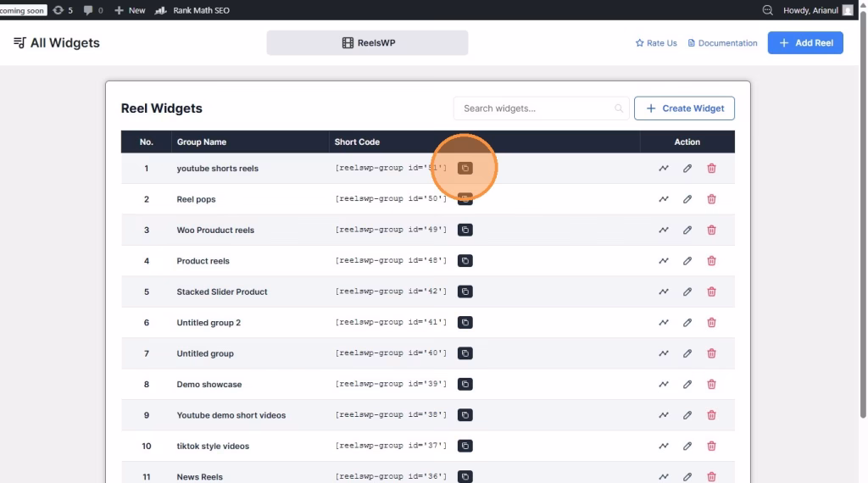Open the Documentation link
This screenshot has width=868, height=483.
[x=722, y=43]
